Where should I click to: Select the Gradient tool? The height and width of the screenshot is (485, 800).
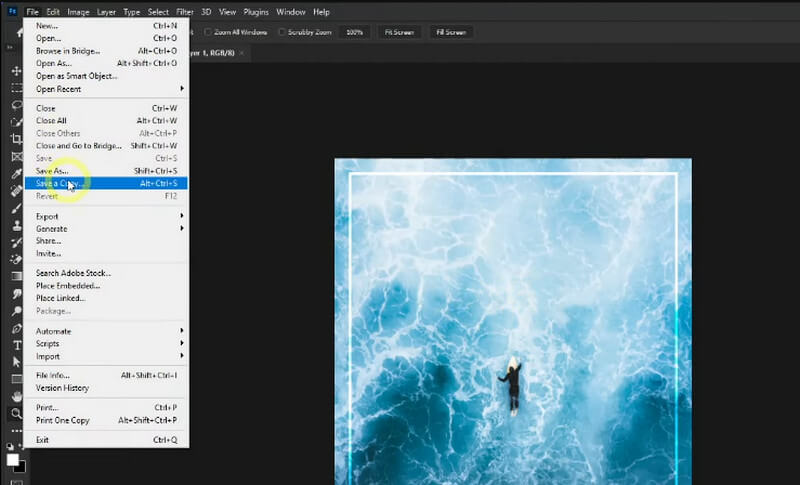16,276
